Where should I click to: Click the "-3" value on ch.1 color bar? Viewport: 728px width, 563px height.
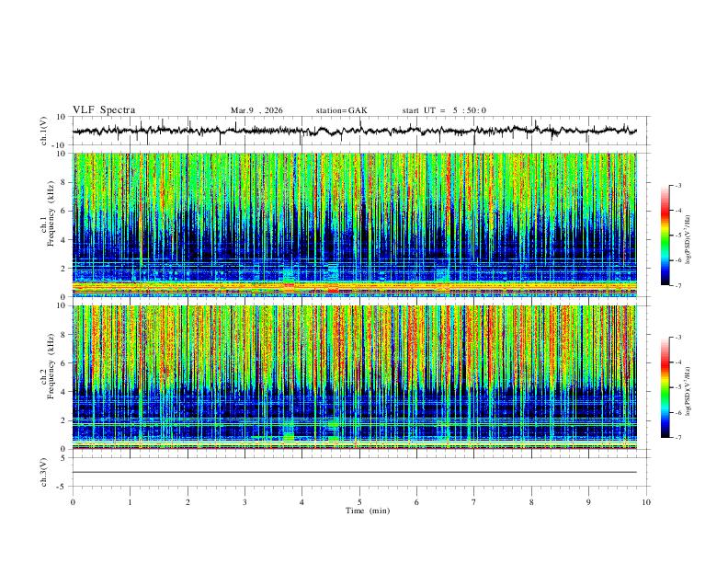tap(677, 186)
